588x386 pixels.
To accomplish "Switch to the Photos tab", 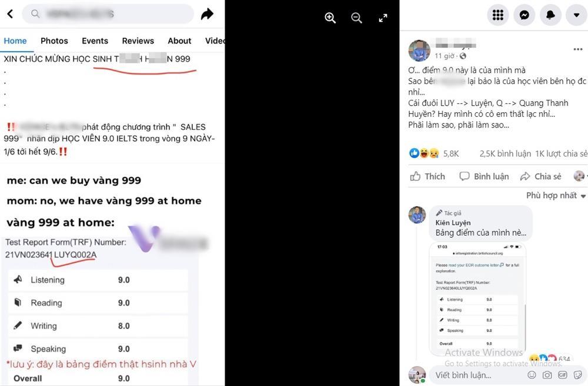I will (54, 41).
